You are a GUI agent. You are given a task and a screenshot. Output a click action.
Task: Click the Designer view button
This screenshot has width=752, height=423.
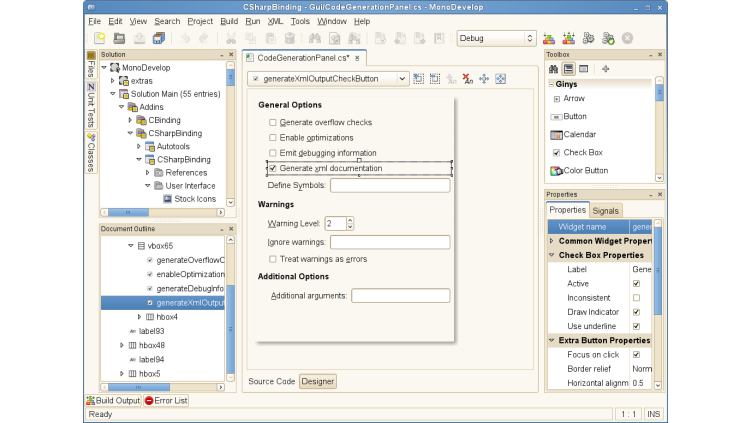coord(317,382)
